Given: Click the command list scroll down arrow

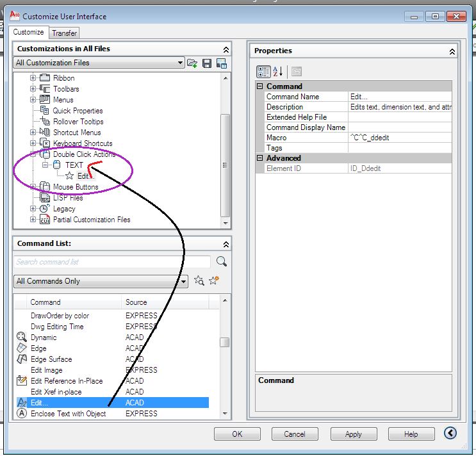Looking at the screenshot, I should tap(225, 413).
